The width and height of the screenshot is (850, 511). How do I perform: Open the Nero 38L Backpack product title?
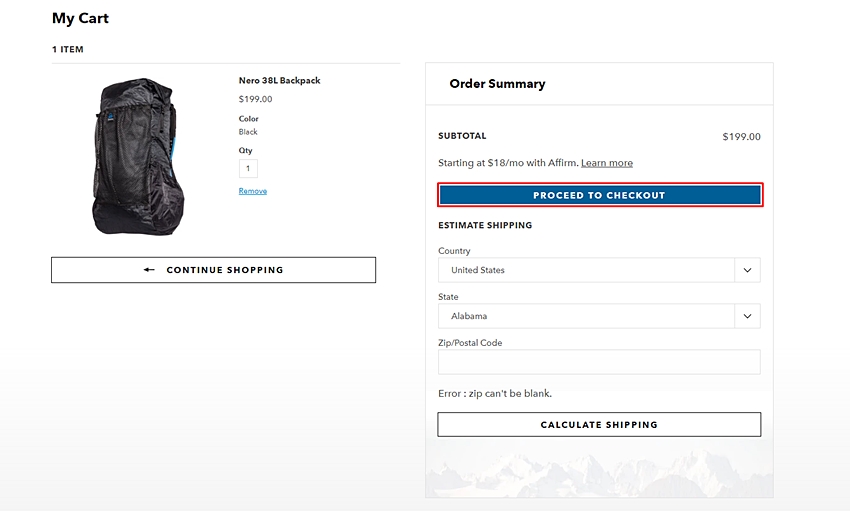[x=279, y=80]
